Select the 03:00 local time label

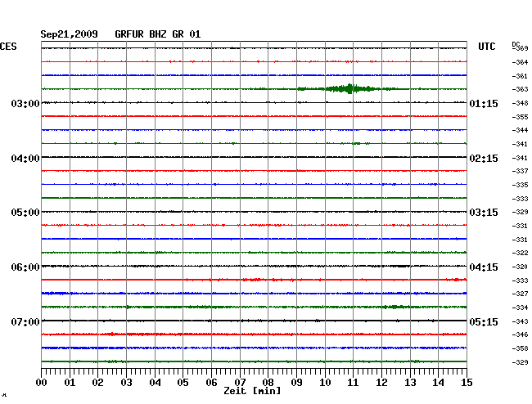pos(25,103)
